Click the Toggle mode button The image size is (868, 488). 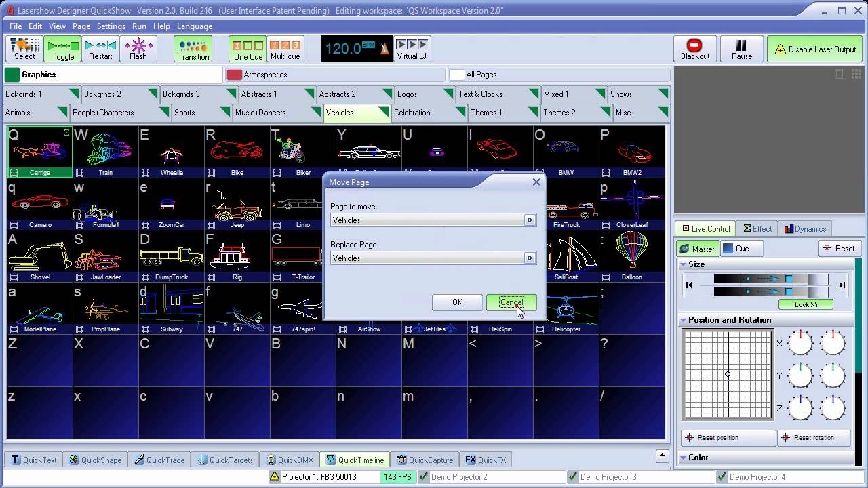62,49
